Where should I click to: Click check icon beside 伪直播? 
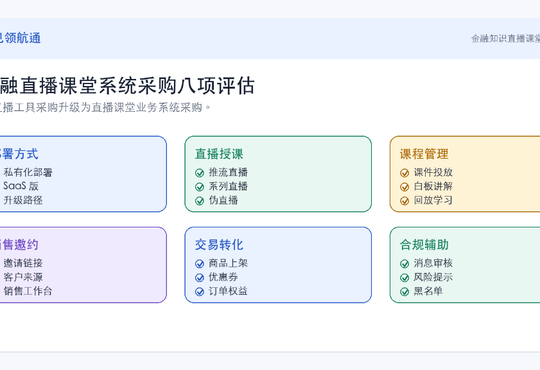[200, 201]
